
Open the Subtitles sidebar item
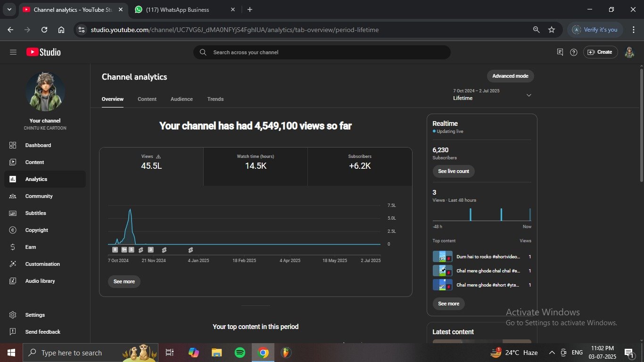45,213
